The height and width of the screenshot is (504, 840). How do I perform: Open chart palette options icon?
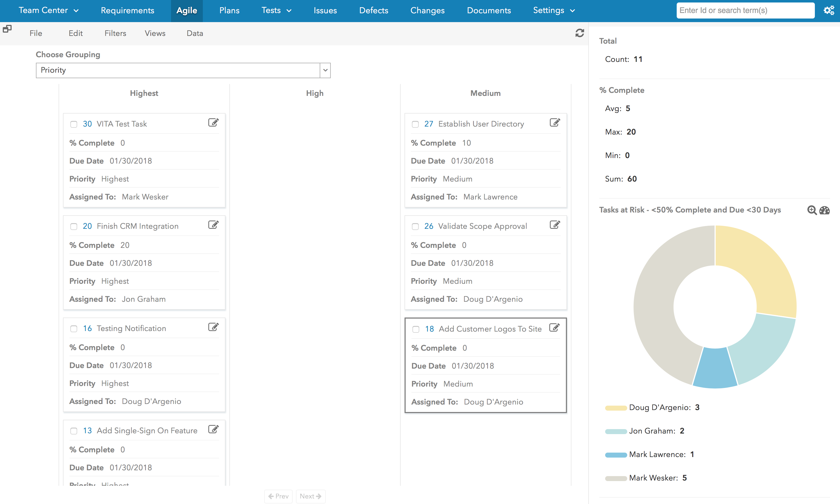coord(824,210)
